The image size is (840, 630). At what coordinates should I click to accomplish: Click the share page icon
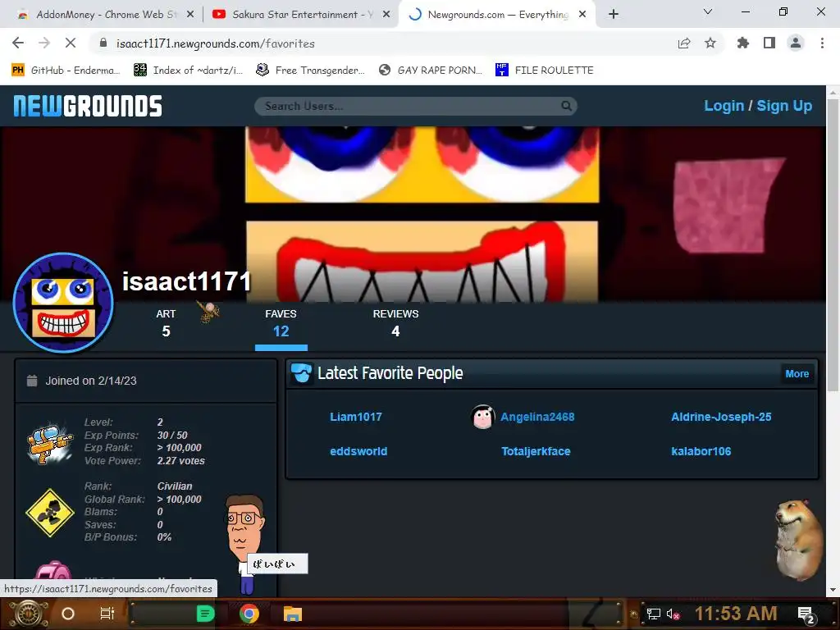683,43
